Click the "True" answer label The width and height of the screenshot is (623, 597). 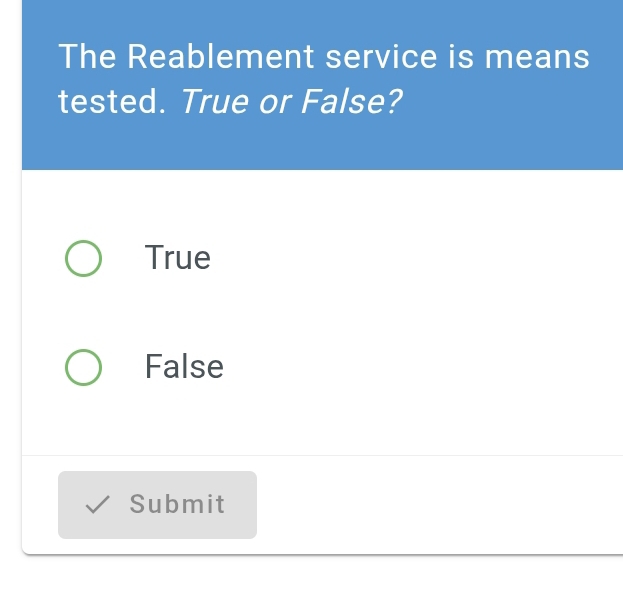click(178, 258)
